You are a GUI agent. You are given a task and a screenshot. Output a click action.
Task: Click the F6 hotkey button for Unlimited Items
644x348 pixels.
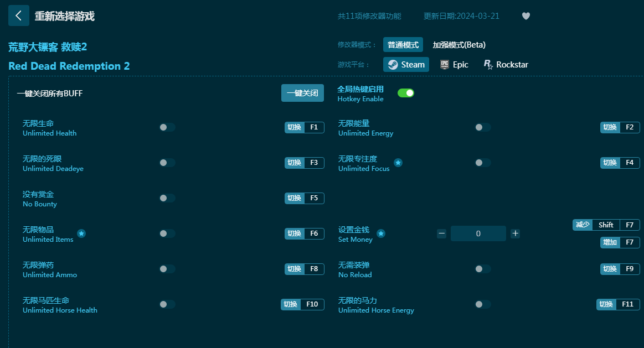click(x=305, y=233)
